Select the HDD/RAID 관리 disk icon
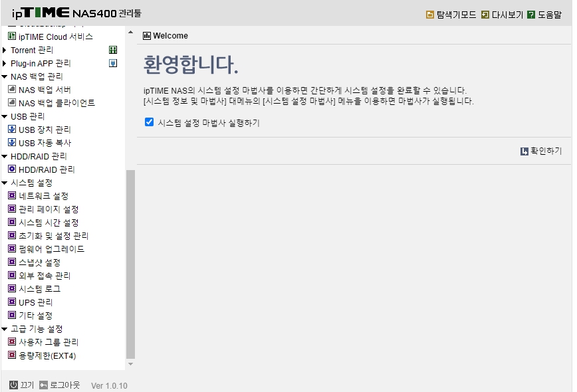Image resolution: width=577 pixels, height=392 pixels. pyautogui.click(x=13, y=169)
